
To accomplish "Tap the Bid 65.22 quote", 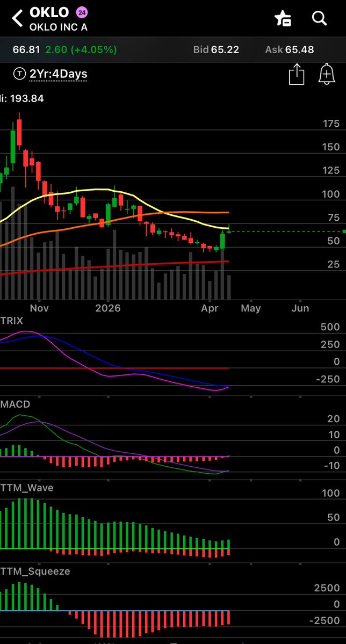I will 216,50.
